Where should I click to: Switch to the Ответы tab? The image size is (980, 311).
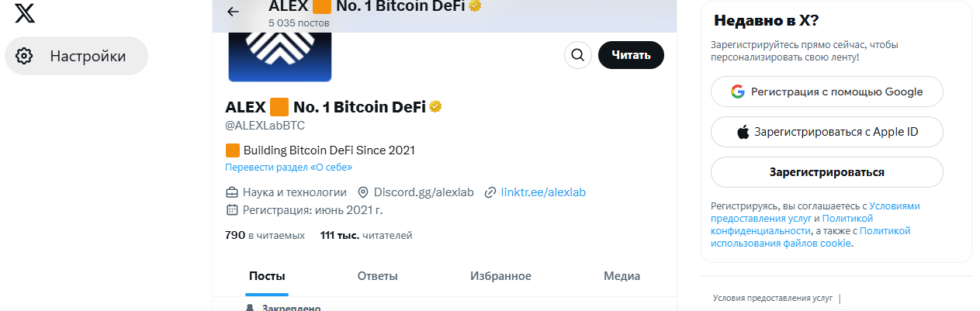(377, 276)
